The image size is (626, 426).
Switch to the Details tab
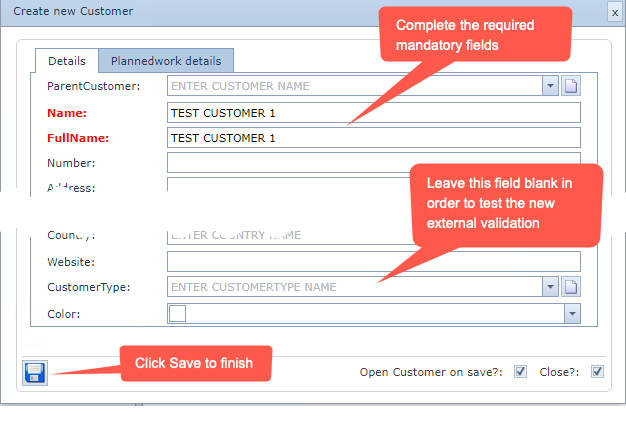click(x=67, y=61)
